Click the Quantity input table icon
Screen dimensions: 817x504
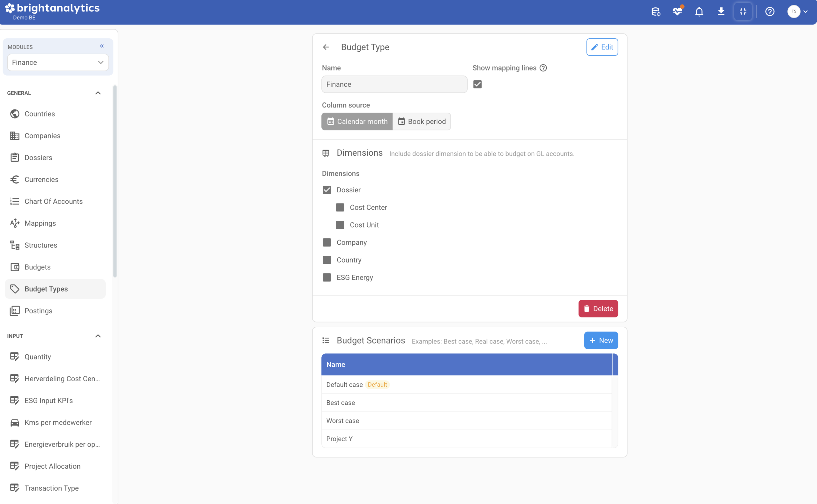click(15, 357)
